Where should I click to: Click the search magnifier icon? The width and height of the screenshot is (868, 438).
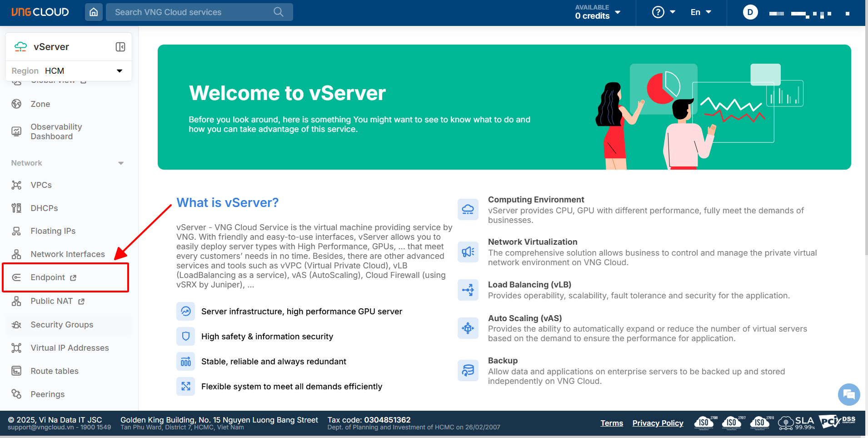pos(279,12)
